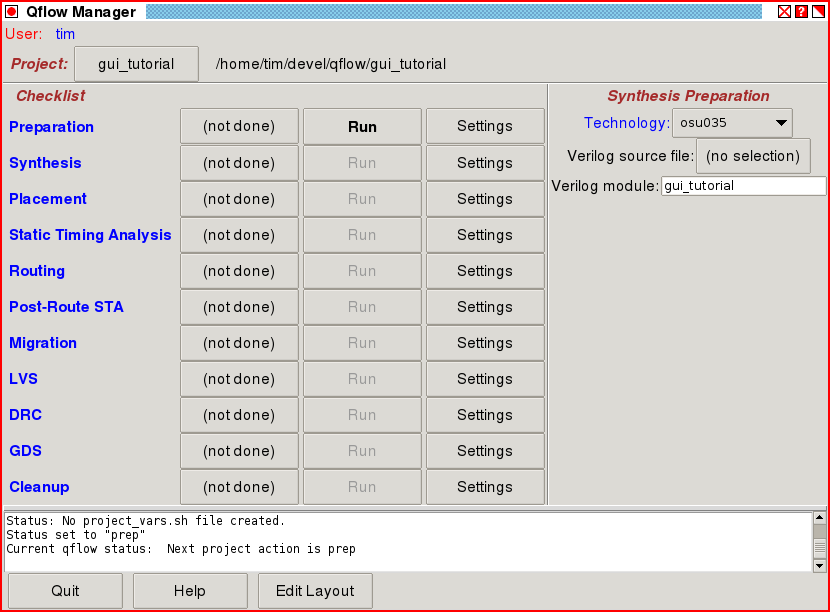
Task: Click GDS (not done) status button
Action: (x=239, y=451)
